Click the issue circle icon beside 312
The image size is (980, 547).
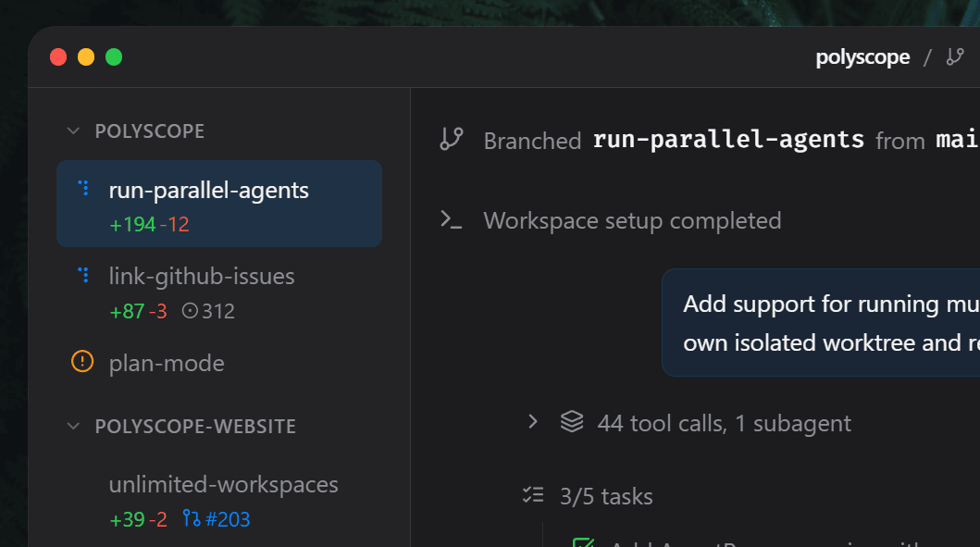coord(190,312)
